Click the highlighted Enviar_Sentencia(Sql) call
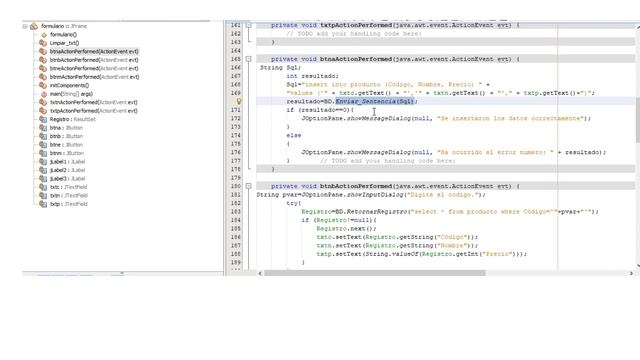 (375, 101)
